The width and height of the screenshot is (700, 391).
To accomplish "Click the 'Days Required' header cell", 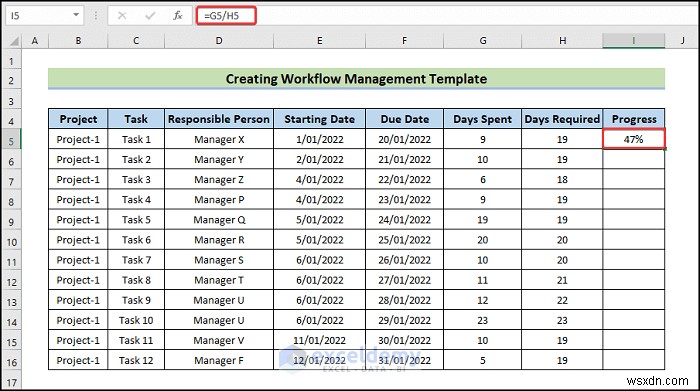I will click(x=562, y=119).
